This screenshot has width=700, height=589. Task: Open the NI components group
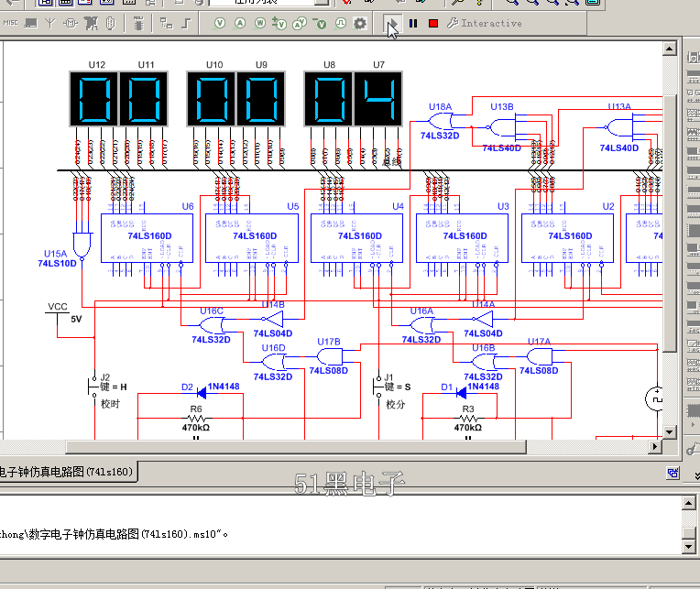[91, 23]
